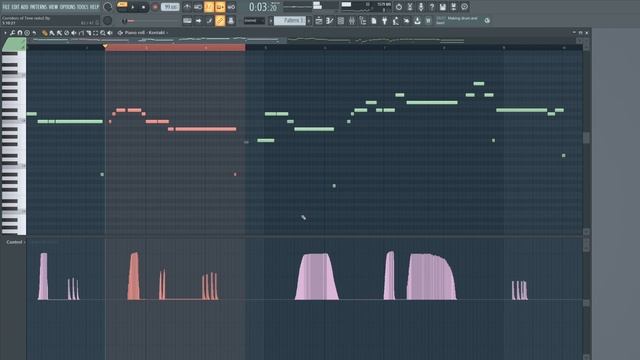Select the Zoom magnifier tool
Screen dimensions: 640x360
103,33
